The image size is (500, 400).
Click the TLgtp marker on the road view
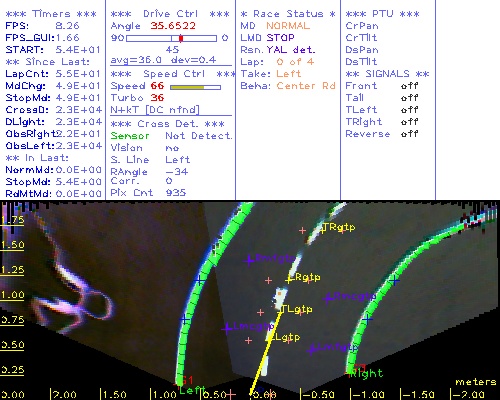click(282, 310)
